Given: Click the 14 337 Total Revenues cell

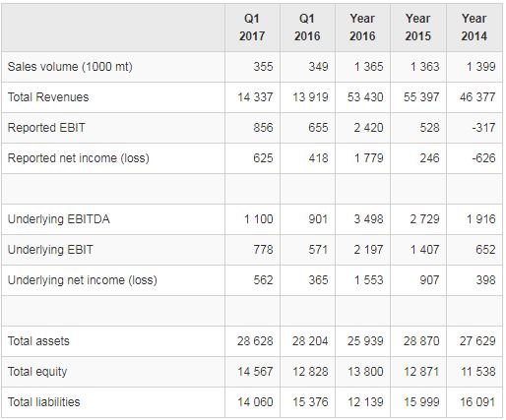Looking at the screenshot, I should [x=255, y=97].
